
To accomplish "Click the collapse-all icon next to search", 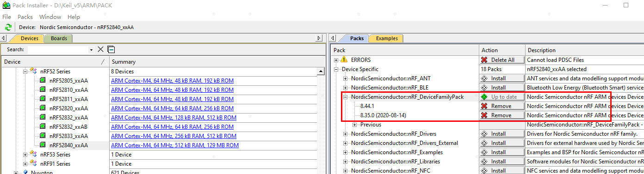I will pyautogui.click(x=111, y=49).
